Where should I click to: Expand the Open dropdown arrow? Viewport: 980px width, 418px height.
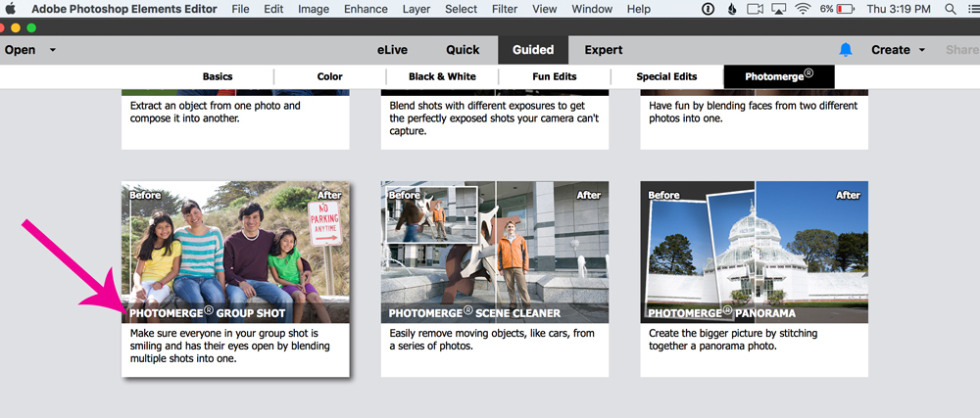coord(53,50)
